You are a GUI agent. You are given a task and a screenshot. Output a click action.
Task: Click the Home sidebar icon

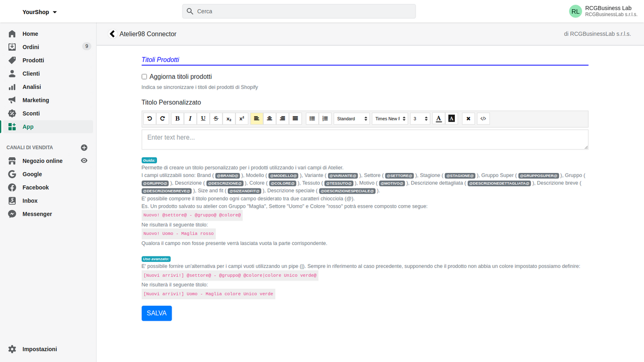click(x=12, y=34)
